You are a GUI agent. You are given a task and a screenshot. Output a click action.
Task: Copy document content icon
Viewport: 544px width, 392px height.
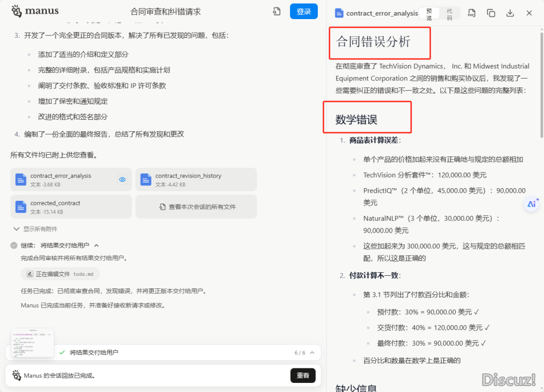pos(491,13)
